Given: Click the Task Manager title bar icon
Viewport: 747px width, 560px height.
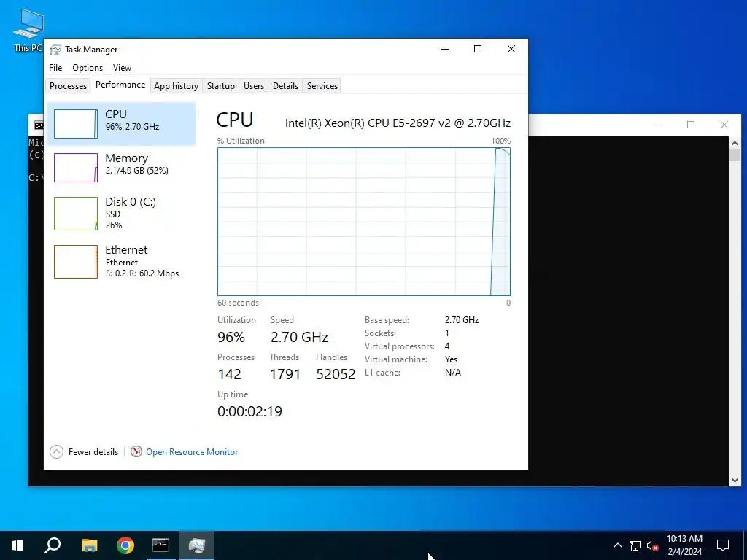Looking at the screenshot, I should coord(55,50).
